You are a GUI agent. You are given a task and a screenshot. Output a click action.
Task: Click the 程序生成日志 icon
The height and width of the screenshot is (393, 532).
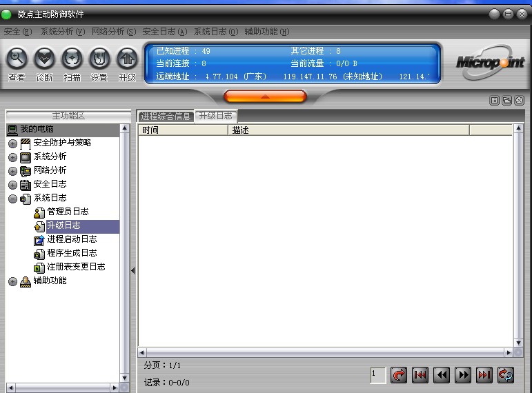(x=39, y=254)
